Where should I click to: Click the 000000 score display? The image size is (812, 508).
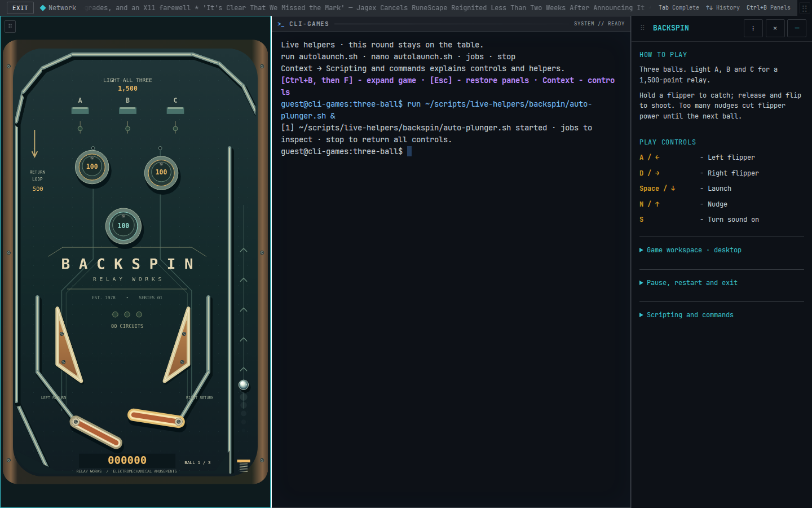tap(127, 461)
